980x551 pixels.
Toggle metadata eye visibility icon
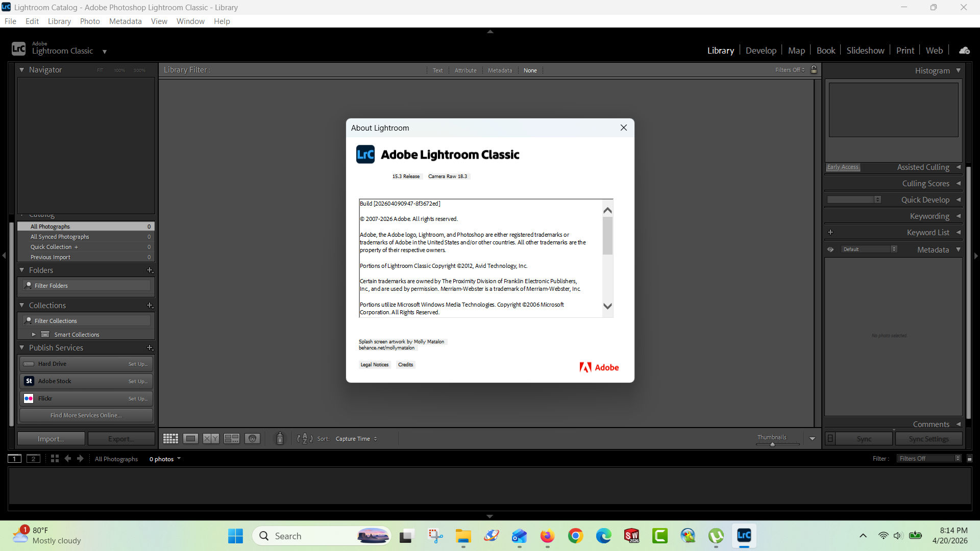pyautogui.click(x=830, y=249)
